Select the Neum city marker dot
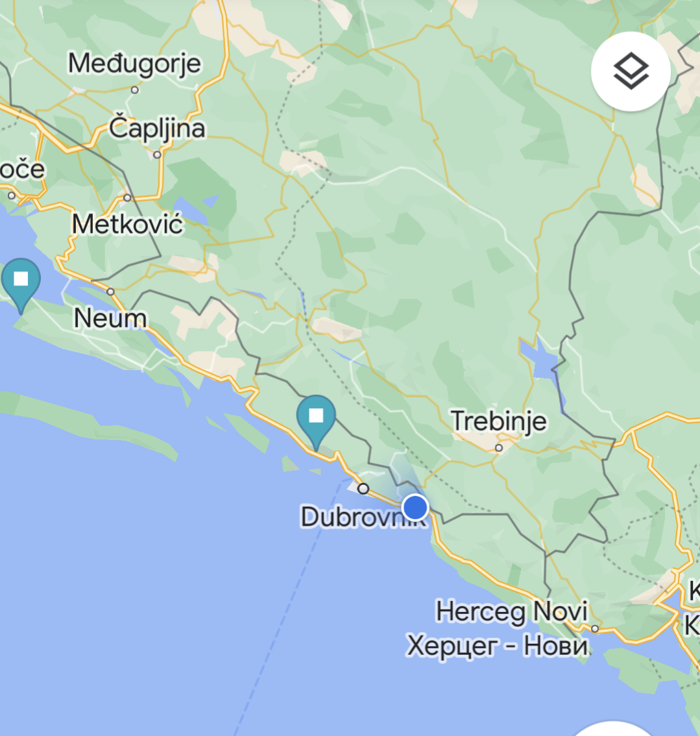The height and width of the screenshot is (736, 700). click(x=111, y=292)
